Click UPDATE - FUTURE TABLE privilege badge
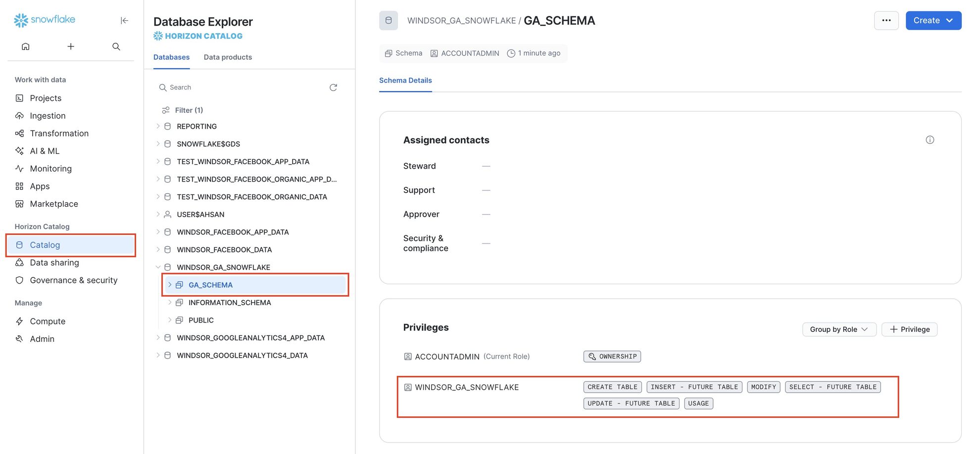 632,404
